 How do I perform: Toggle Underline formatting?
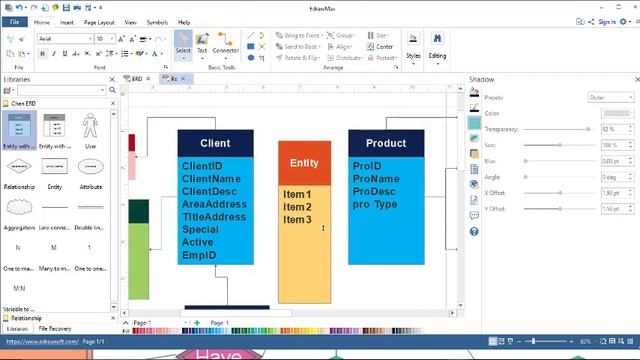click(64, 53)
